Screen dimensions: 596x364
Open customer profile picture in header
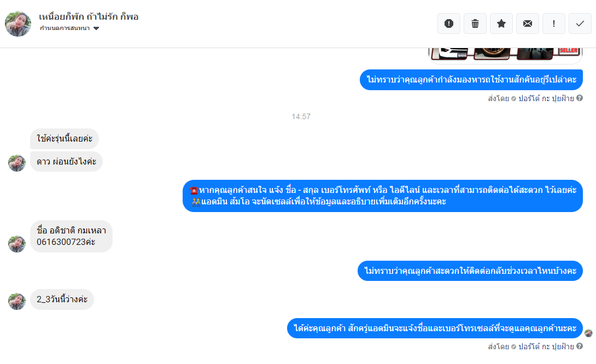[x=18, y=24]
